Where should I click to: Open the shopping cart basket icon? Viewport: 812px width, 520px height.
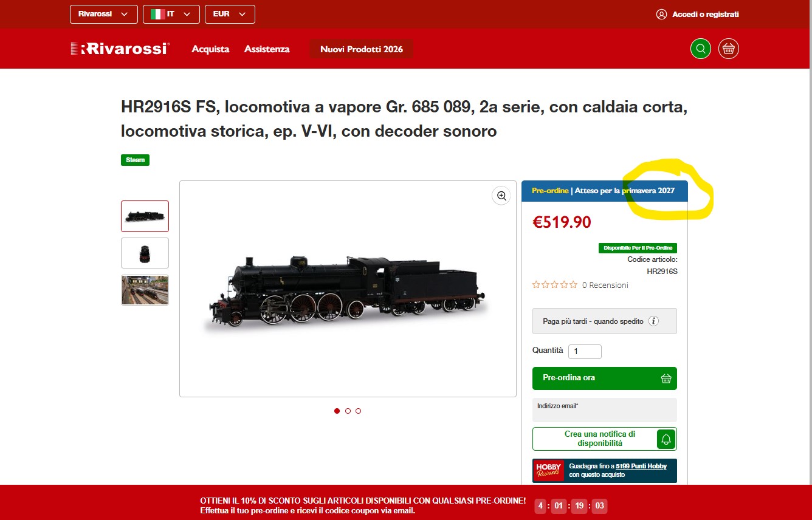[x=728, y=49]
